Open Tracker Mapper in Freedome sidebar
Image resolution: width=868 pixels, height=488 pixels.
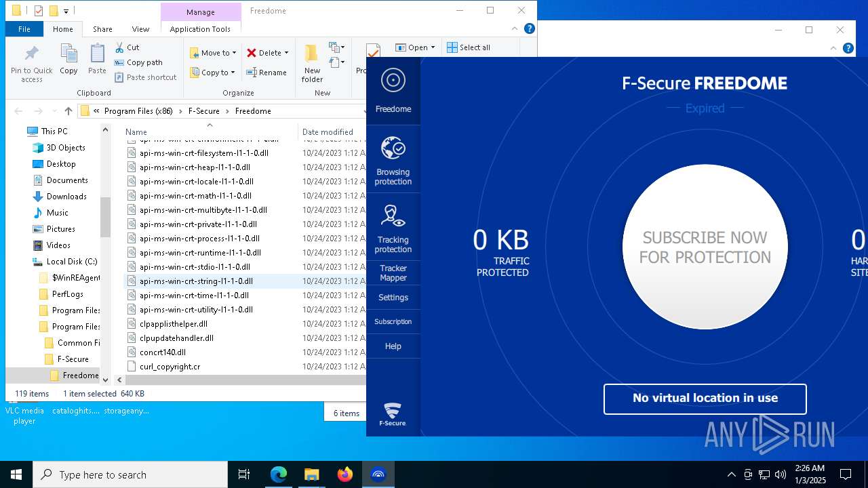[393, 273]
